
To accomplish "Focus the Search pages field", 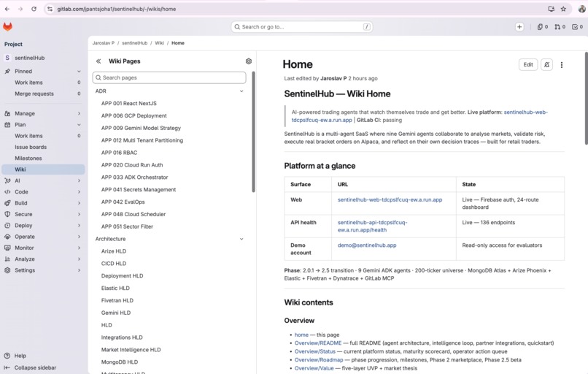I will click(x=169, y=77).
